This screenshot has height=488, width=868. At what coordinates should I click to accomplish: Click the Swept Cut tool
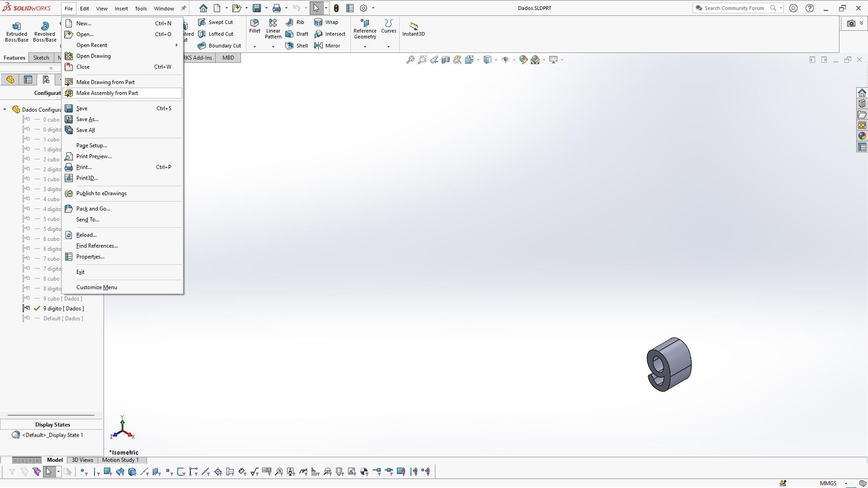click(215, 22)
